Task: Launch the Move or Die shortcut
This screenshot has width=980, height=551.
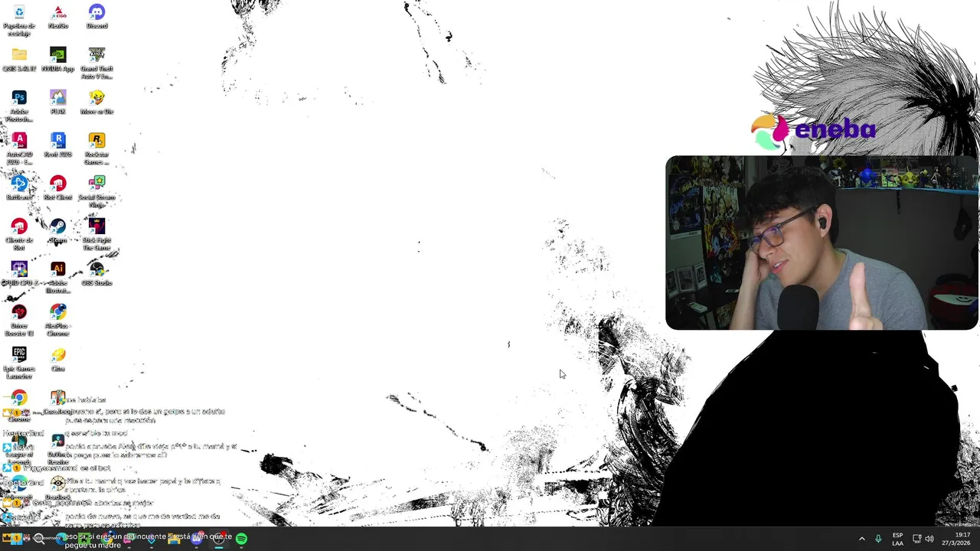Action: [x=96, y=103]
